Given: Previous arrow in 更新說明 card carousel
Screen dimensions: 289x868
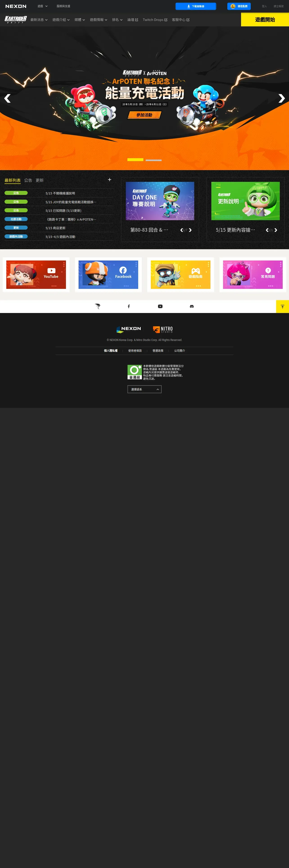Looking at the screenshot, I should pos(267,230).
